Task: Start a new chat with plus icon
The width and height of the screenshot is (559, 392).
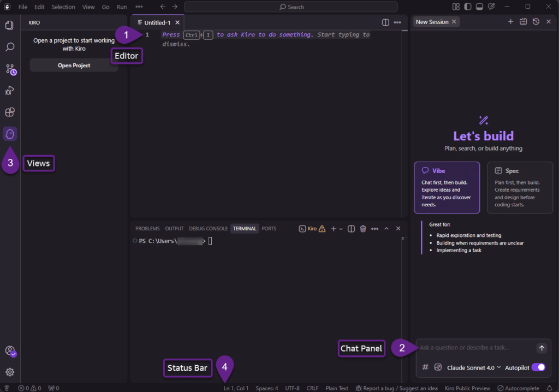Action: pos(510,21)
